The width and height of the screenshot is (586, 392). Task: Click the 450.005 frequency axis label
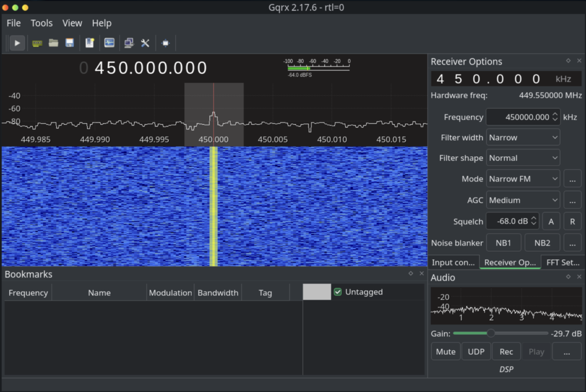pyautogui.click(x=272, y=140)
